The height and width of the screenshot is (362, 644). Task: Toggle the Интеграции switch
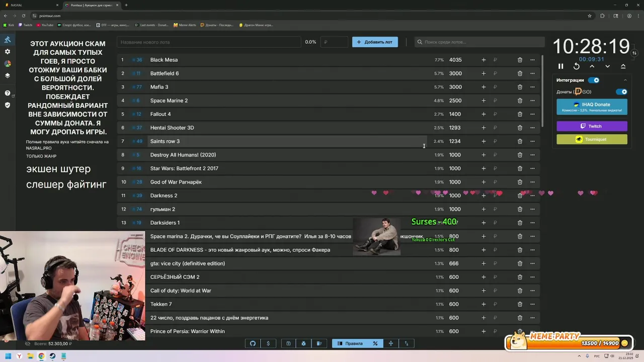(594, 80)
